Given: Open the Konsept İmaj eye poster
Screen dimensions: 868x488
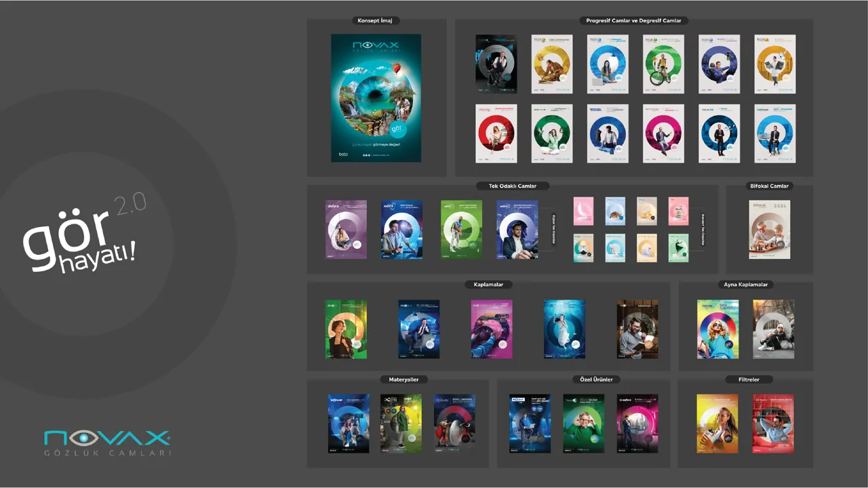Looking at the screenshot, I should 376,98.
